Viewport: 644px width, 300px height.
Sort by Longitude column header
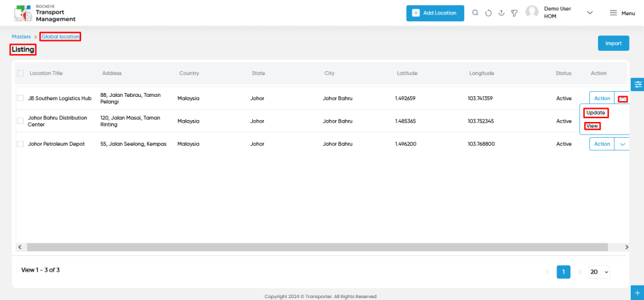[x=482, y=73]
